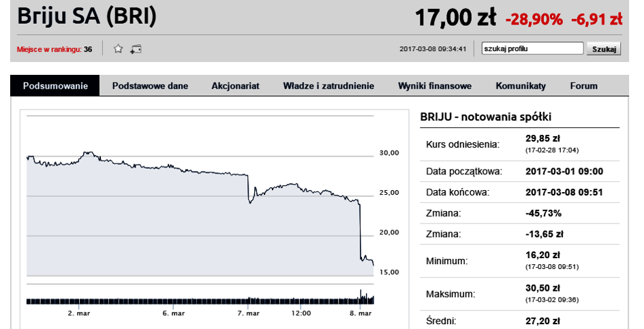Open the Forum tab
The width and height of the screenshot is (644, 329).
click(x=583, y=86)
